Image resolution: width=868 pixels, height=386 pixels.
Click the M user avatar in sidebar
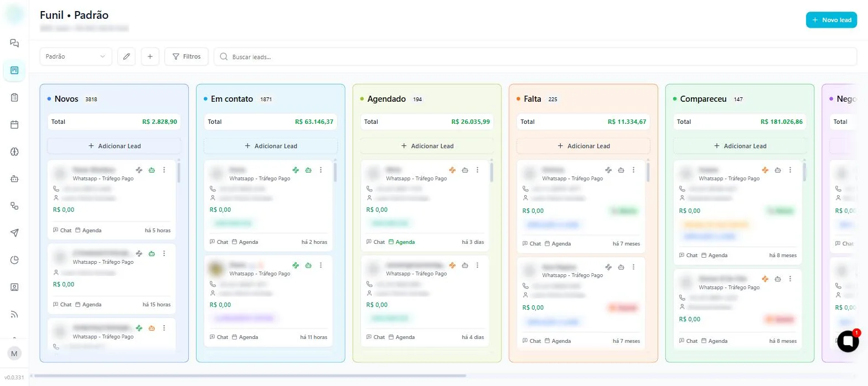tap(14, 353)
